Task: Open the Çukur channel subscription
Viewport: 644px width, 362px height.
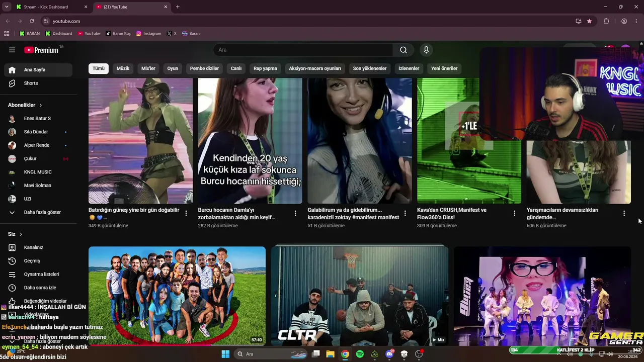Action: point(38,159)
